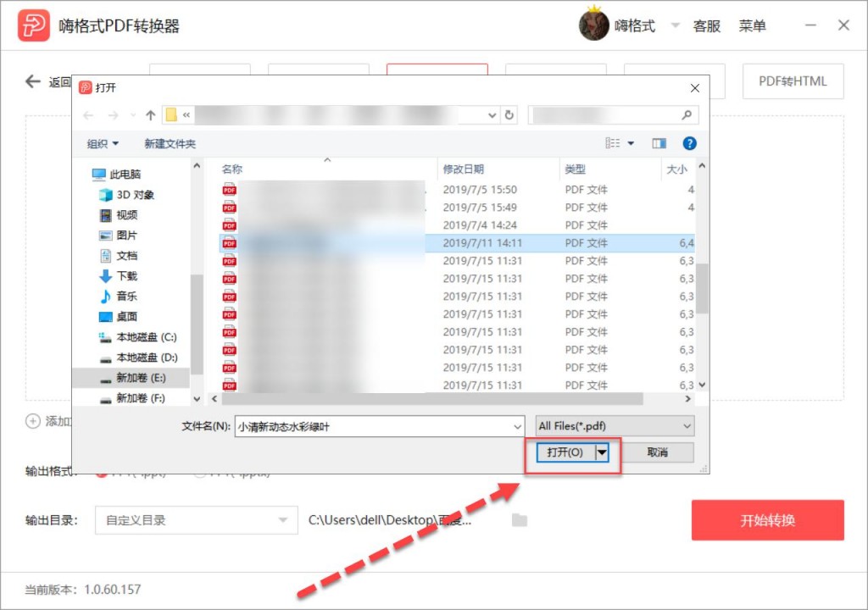Switch to the PDF转HTML tab
This screenshot has height=610, width=868.
tap(793, 81)
